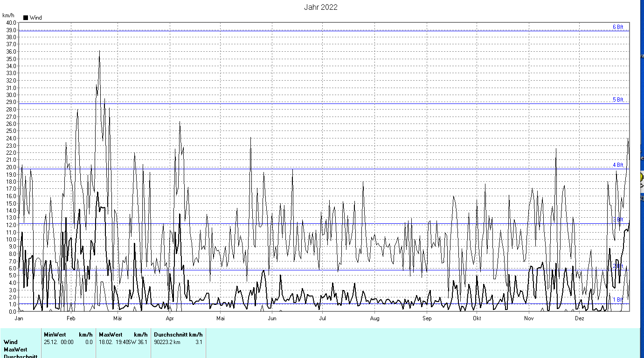Click the MinWert column header
The height and width of the screenshot is (358, 644).
[55, 335]
